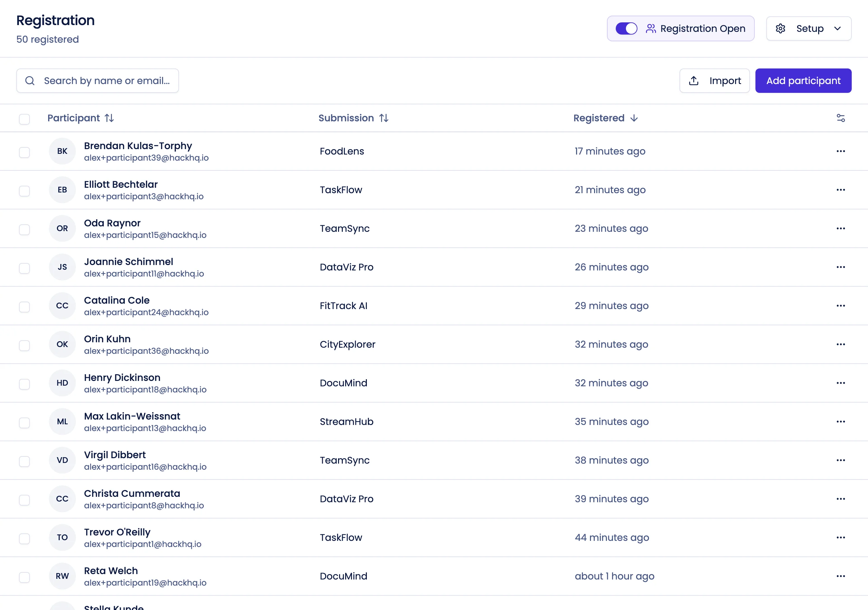The image size is (868, 610).
Task: Sort the Participant column
Action: [109, 118]
